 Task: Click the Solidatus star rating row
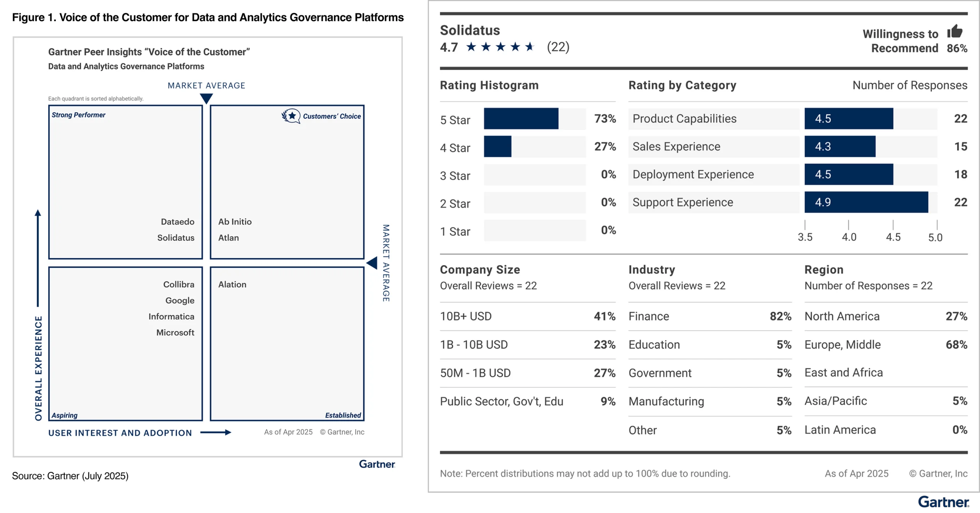point(500,47)
